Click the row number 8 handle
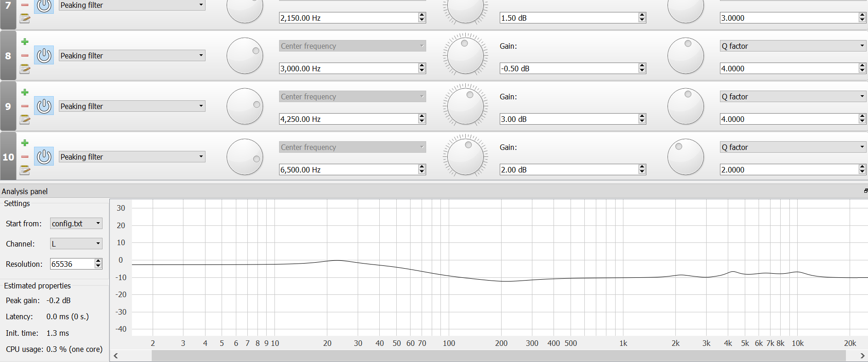The image size is (868, 362). [8, 56]
